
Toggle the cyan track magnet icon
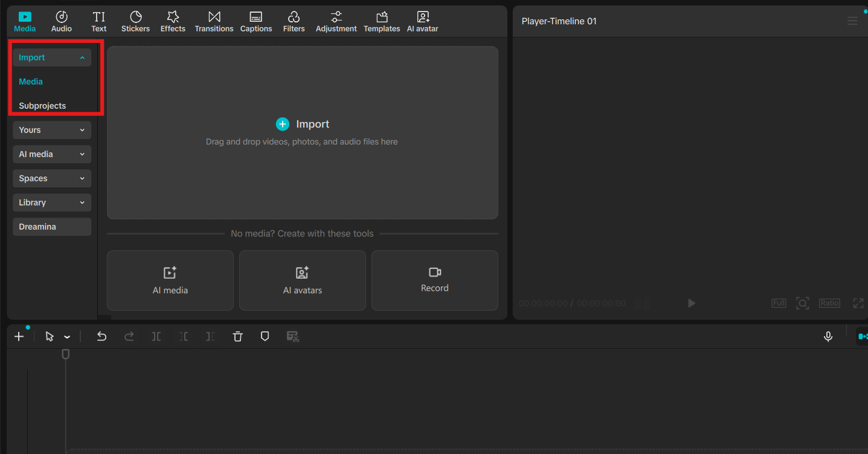click(863, 337)
